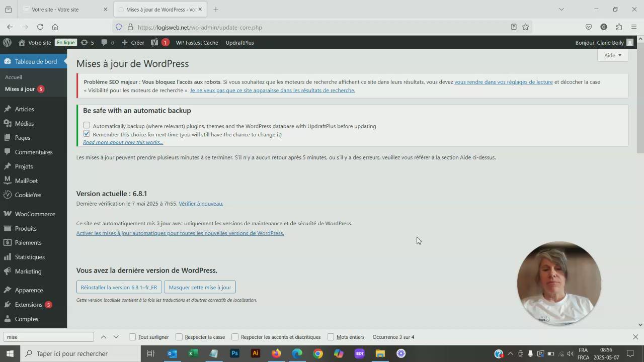Click the Yoast SEO admin bar icon
This screenshot has height=362, width=644.
tap(155, 43)
